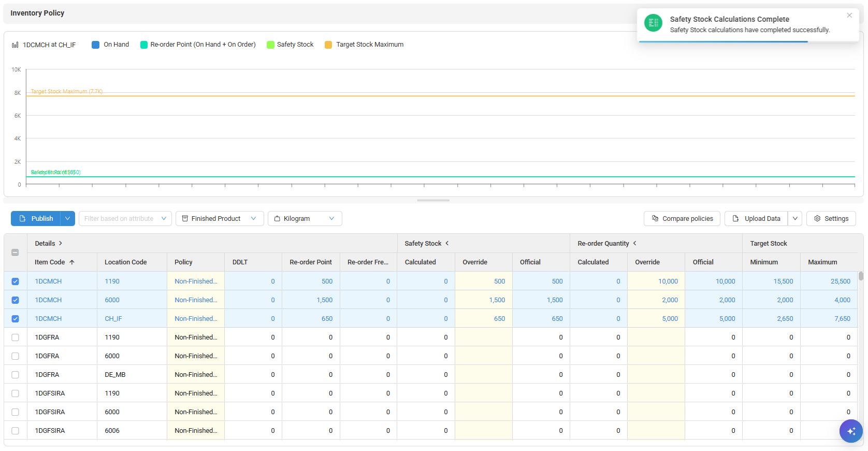Image resolution: width=868 pixels, height=451 pixels.
Task: Close the Safety Stock Calculations notification
Action: tap(849, 16)
